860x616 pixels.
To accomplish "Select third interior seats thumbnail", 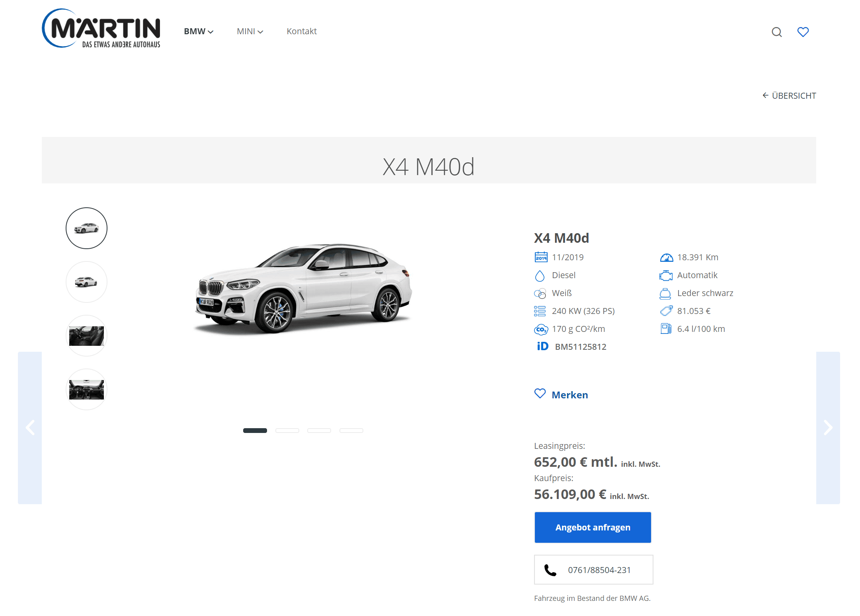I will pos(86,335).
